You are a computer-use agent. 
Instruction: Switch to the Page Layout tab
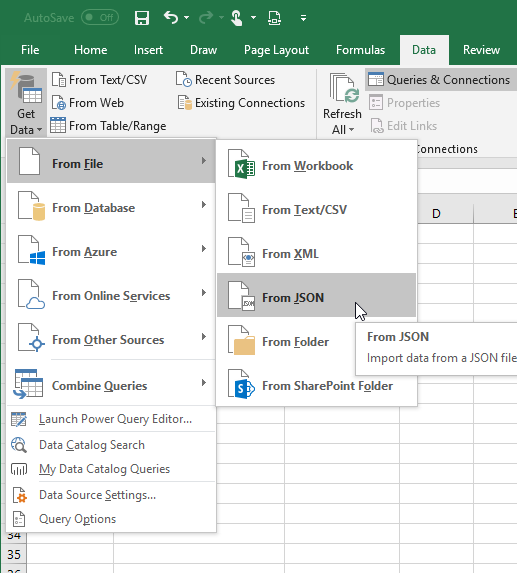[277, 50]
